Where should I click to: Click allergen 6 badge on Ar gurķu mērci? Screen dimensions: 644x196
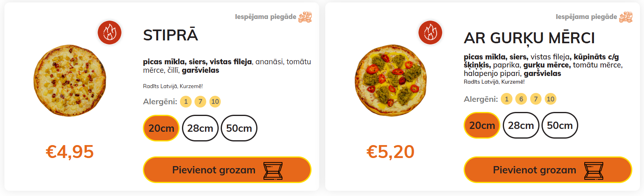(521, 99)
